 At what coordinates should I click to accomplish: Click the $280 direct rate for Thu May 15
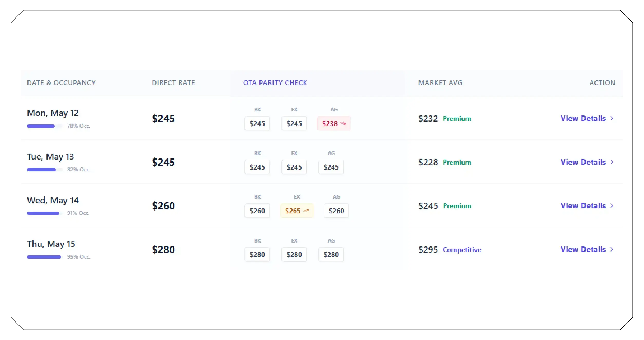(163, 249)
